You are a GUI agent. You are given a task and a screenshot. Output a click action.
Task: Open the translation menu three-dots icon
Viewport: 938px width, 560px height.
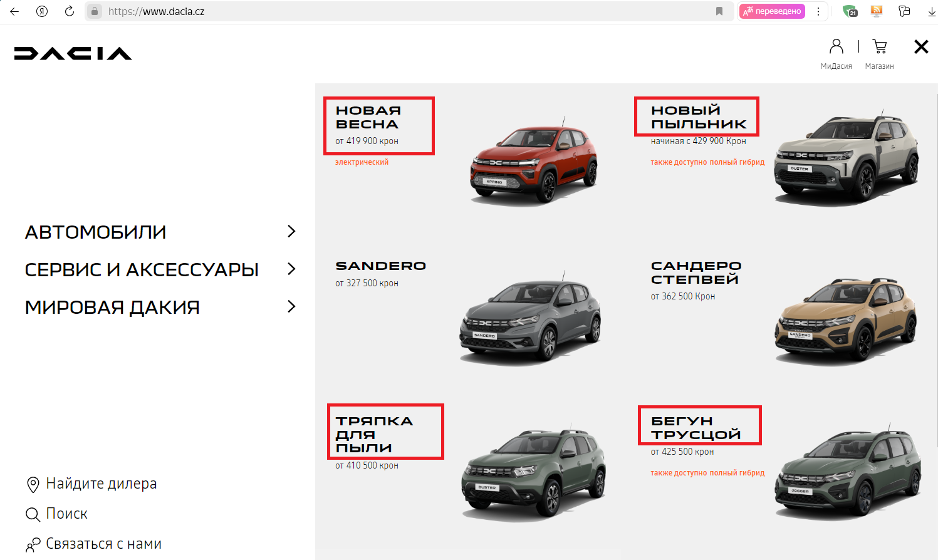[818, 11]
